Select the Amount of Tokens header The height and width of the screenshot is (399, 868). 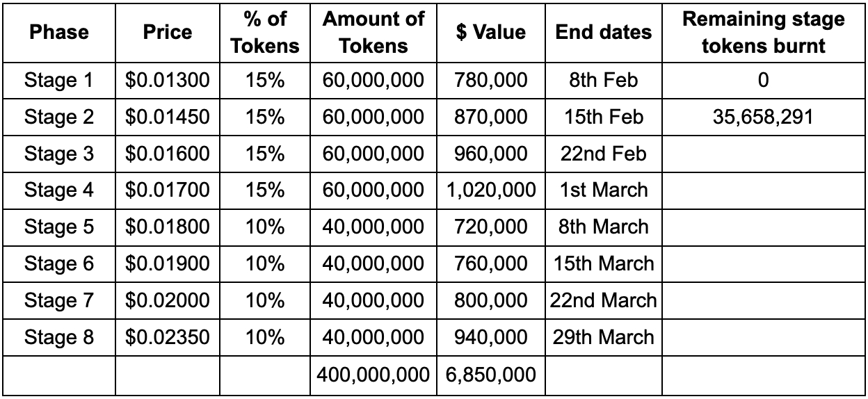coord(373,32)
